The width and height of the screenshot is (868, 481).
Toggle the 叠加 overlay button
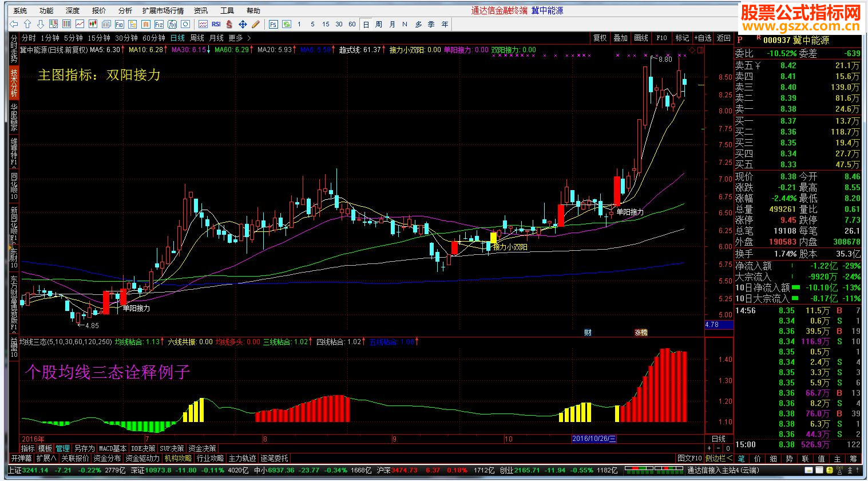(x=621, y=38)
